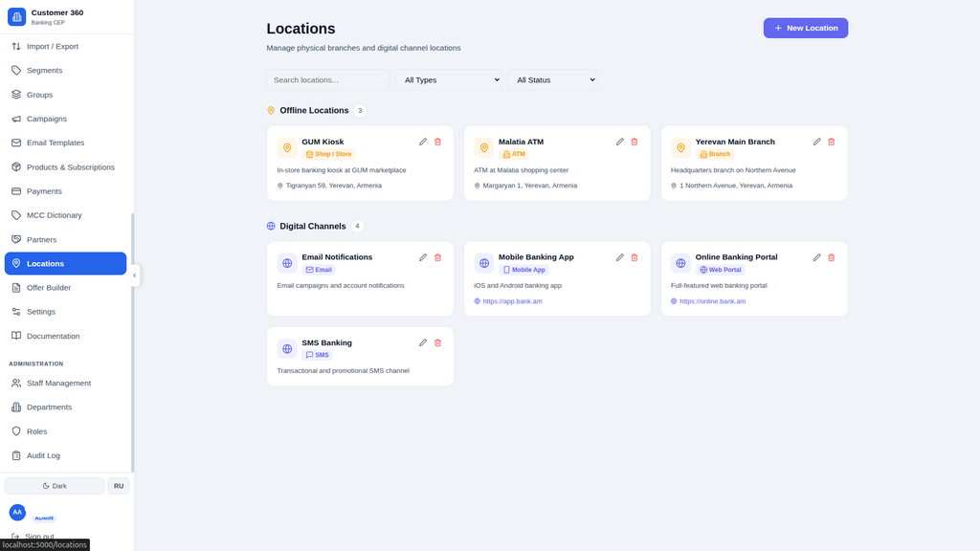This screenshot has width=980, height=551.
Task: Click the ATM type badge
Action: click(514, 154)
